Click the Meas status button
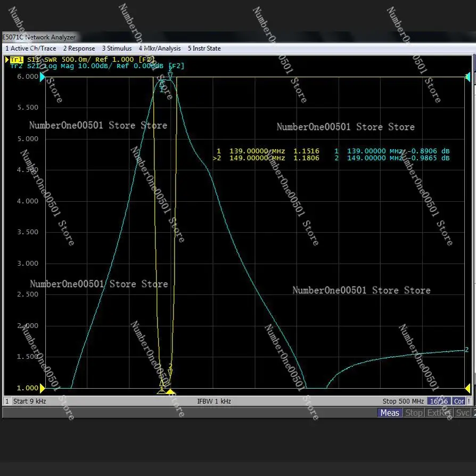Screen dimensions: 476x476 click(390, 413)
